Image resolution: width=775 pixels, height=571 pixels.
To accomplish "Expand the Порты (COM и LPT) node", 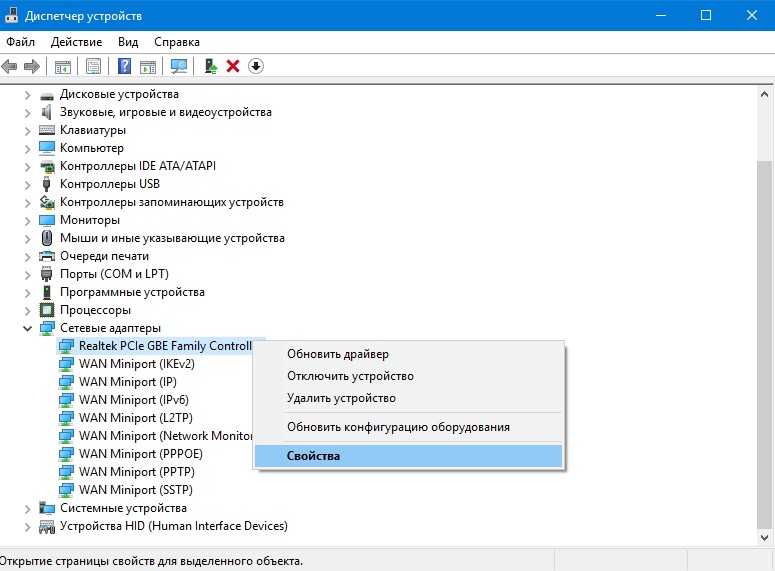I will (28, 274).
